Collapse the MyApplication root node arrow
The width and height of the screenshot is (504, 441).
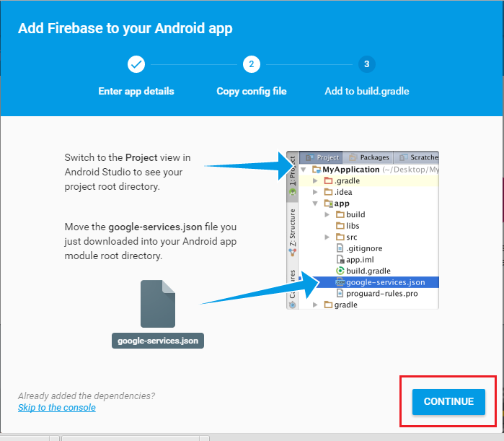point(304,170)
